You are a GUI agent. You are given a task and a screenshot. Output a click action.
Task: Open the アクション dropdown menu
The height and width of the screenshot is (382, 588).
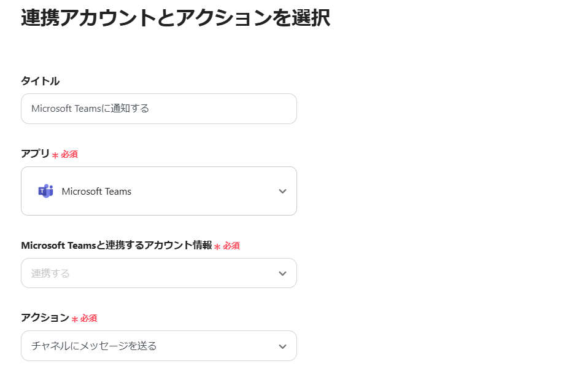(158, 346)
